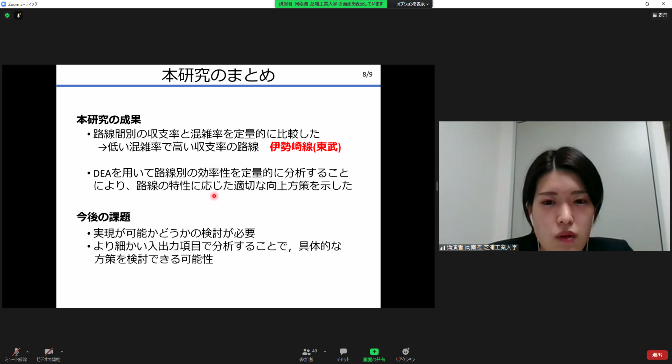Click the icon next to the green shield
This screenshot has height=364, width=672.
(x=19, y=15)
